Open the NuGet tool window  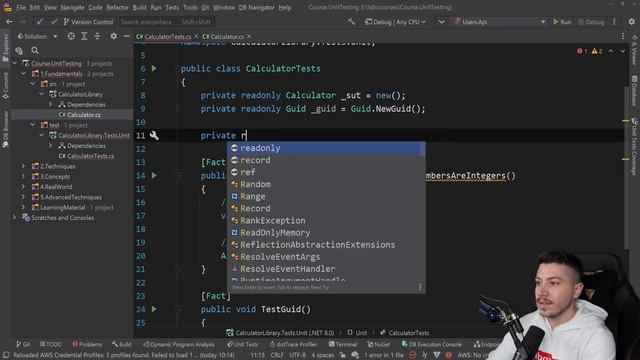click(379, 344)
